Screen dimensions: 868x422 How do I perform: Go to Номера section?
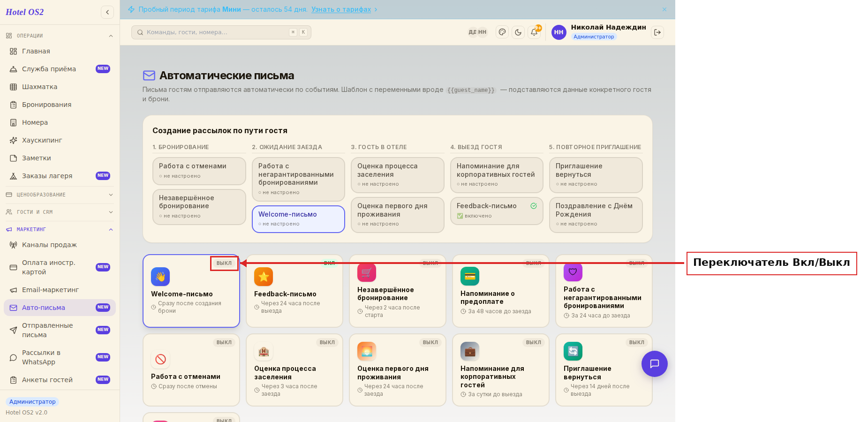(60, 122)
